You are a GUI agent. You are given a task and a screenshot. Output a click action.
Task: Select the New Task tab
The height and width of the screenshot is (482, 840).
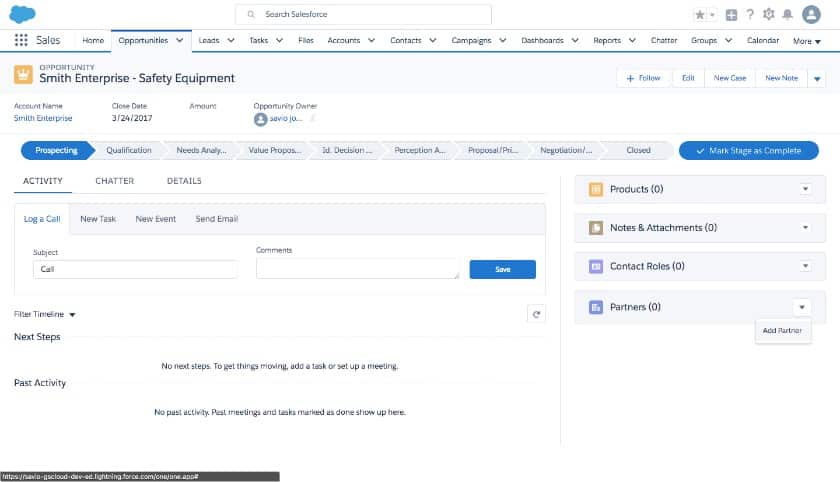pos(98,219)
